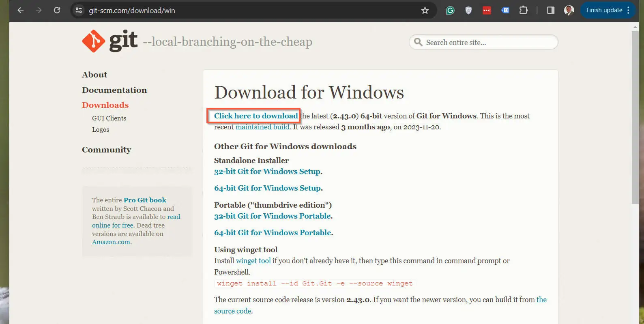
Task: Click the page vertical scrollbar thumb
Action: 635,118
